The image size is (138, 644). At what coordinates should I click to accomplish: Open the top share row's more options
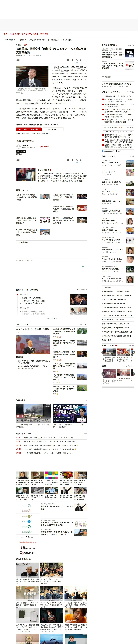pos(85,60)
